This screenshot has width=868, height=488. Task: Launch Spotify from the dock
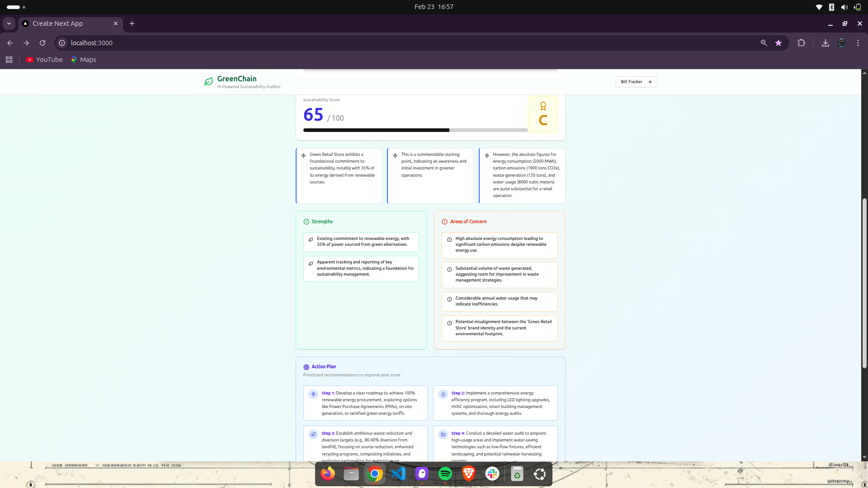[x=445, y=474]
